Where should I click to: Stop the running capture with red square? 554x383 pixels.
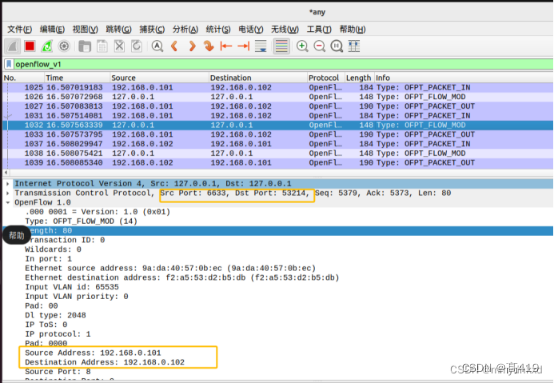[x=30, y=46]
